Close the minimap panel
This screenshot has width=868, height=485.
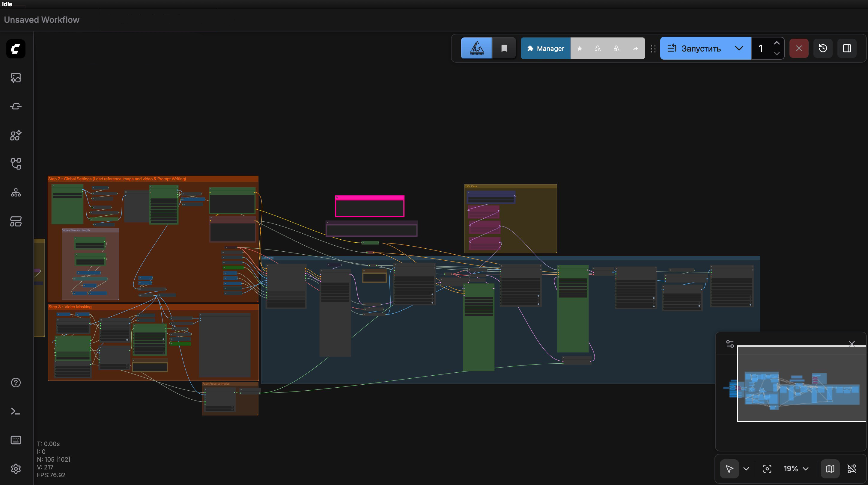[x=852, y=344]
